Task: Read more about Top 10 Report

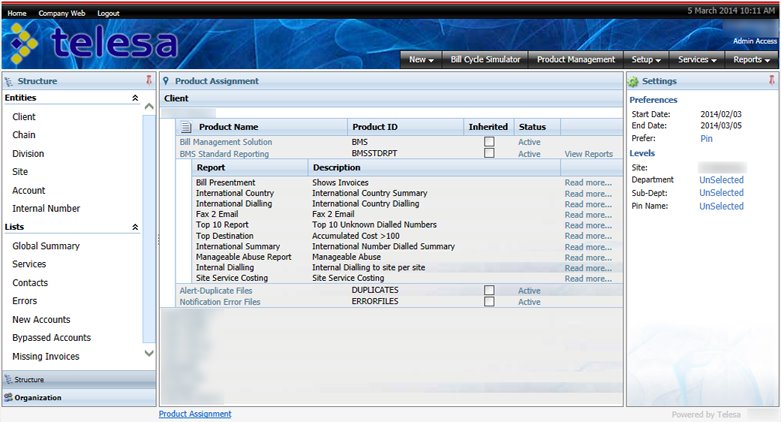Action: point(588,225)
